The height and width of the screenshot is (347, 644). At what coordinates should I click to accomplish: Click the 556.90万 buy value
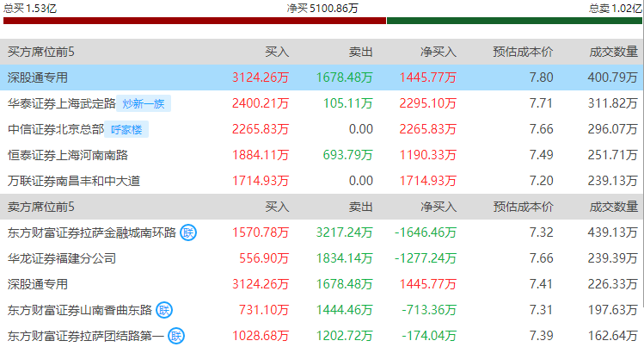pos(264,258)
